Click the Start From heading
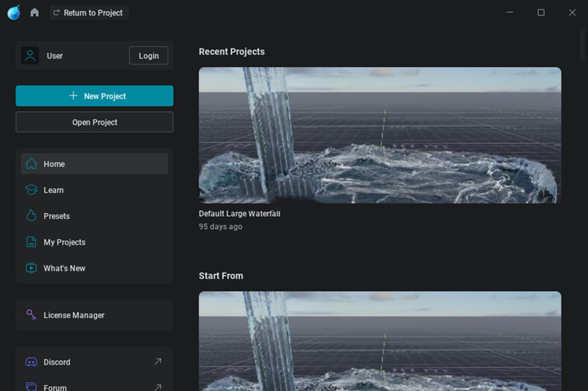The width and height of the screenshot is (588, 391). [x=221, y=276]
